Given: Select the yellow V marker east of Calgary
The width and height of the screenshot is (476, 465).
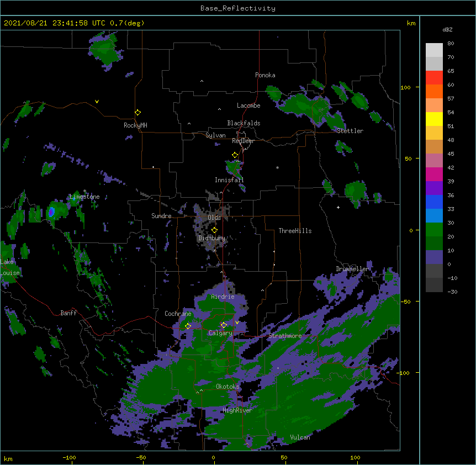Looking at the screenshot, I should (x=237, y=323).
